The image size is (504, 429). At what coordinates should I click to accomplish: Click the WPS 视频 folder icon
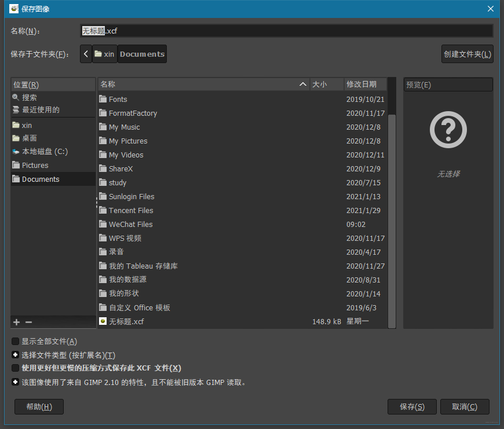click(x=103, y=238)
